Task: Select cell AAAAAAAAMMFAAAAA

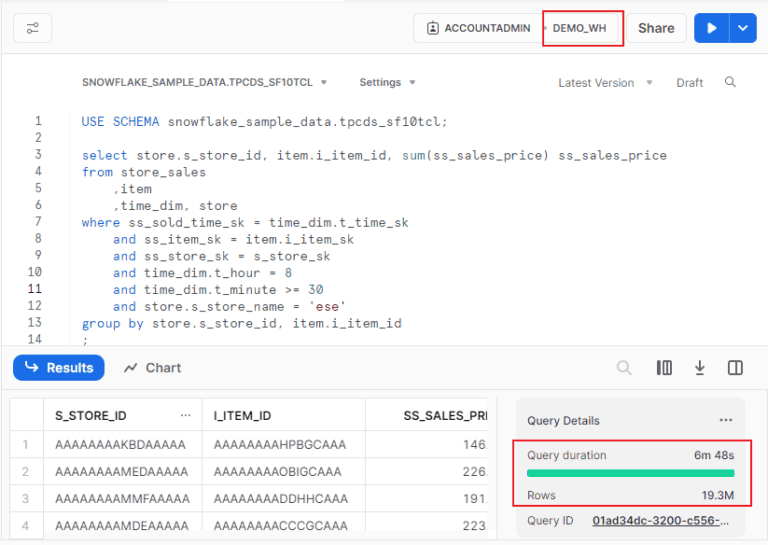Action: 122,498
